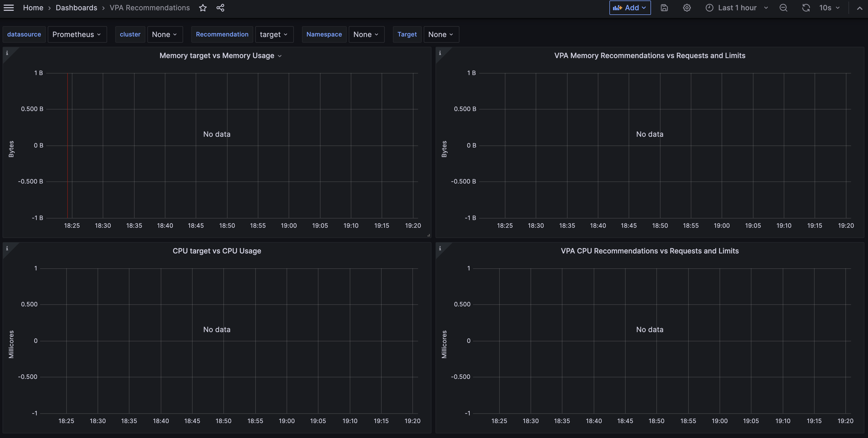868x438 pixels.
Task: Open dashboard settings gear
Action: click(x=687, y=8)
